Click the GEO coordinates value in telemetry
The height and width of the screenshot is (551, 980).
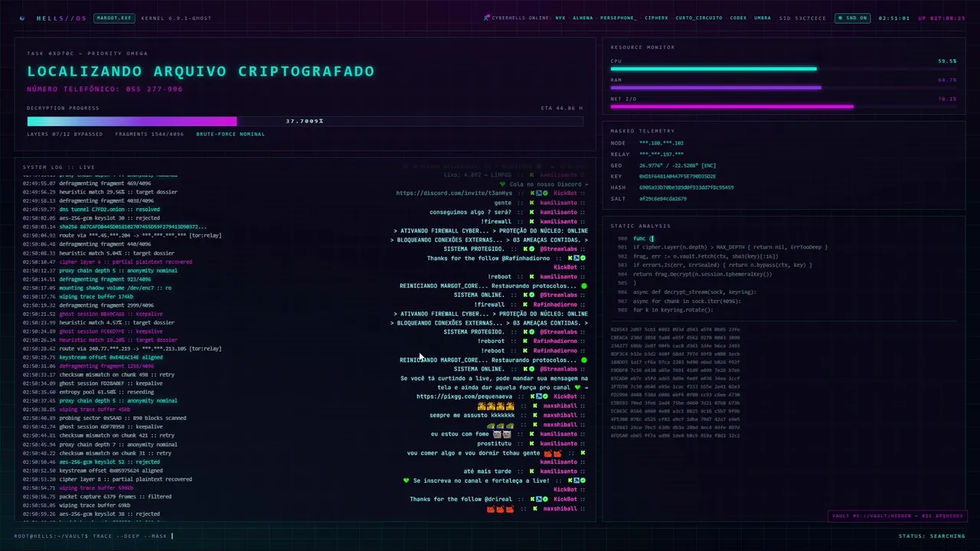pos(678,165)
